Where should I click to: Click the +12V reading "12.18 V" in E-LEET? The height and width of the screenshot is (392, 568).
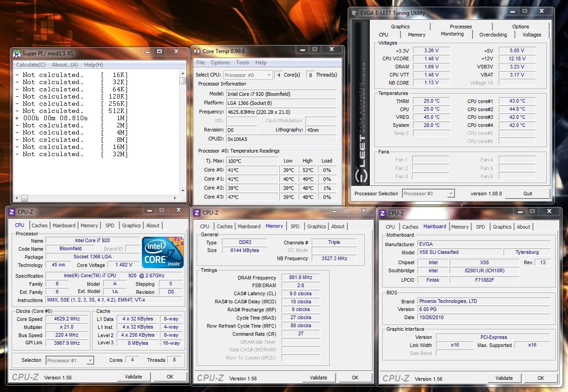pos(517,59)
